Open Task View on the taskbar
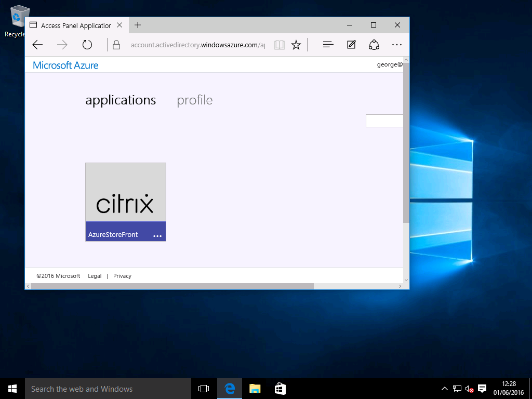This screenshot has width=532, height=399. (204, 389)
